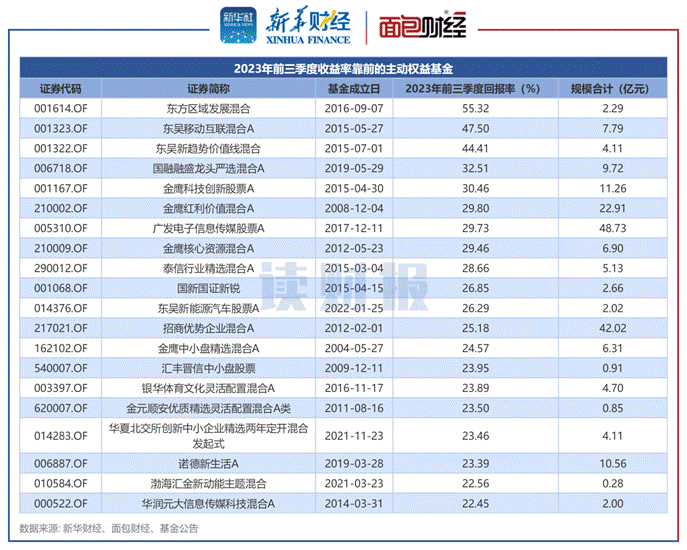Click the 44.41 return value cell
The width and height of the screenshot is (687, 550).
(475, 148)
